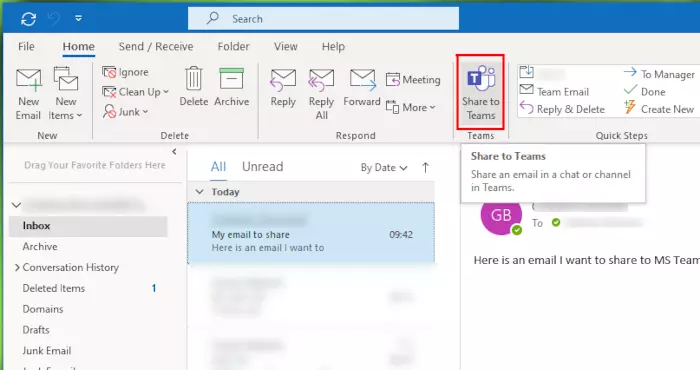Open the New Items dropdown

(x=66, y=94)
